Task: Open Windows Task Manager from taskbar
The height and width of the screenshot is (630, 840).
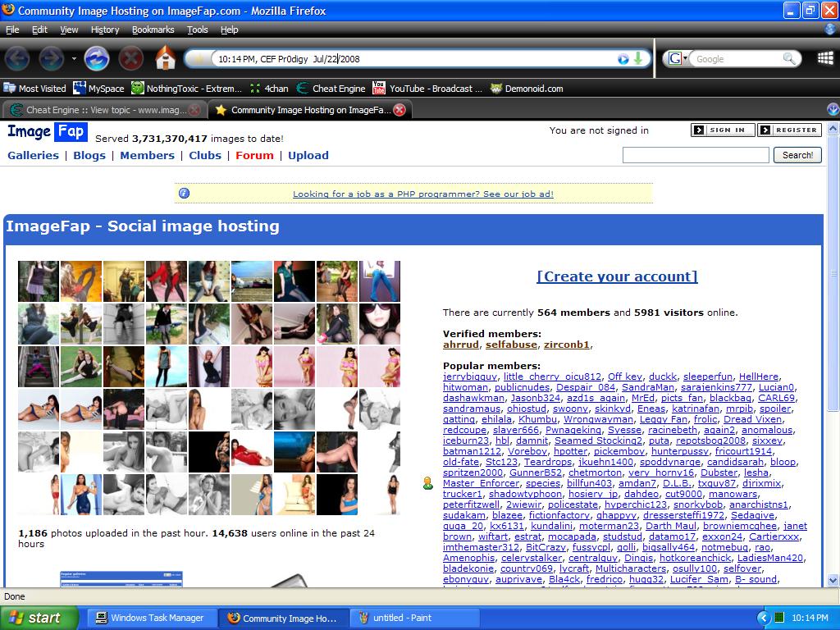Action: pyautogui.click(x=149, y=618)
